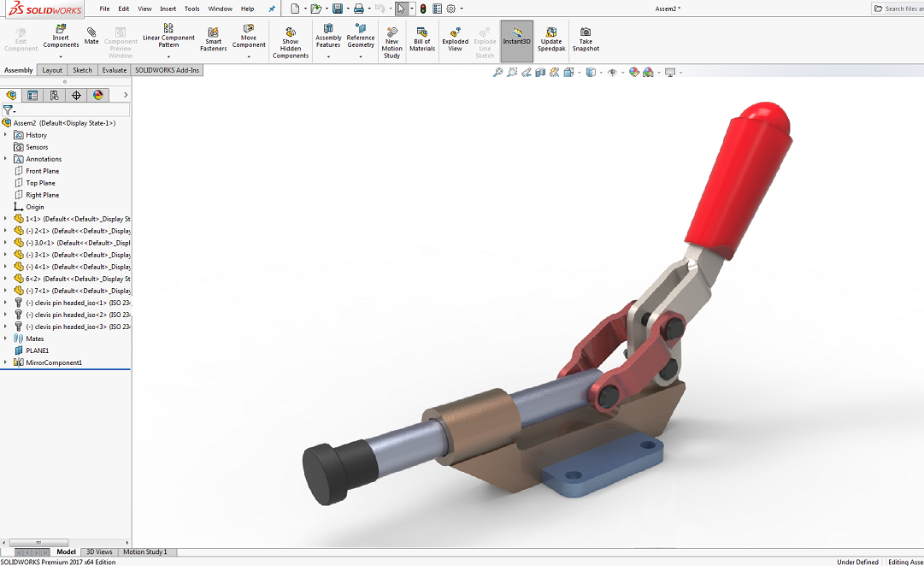The image size is (924, 583).
Task: Click the feature tree filter funnel icon
Action: [x=8, y=109]
